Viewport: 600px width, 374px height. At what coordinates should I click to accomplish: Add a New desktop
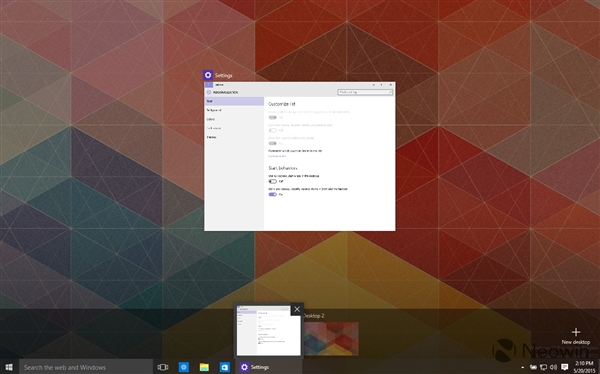coord(576,335)
